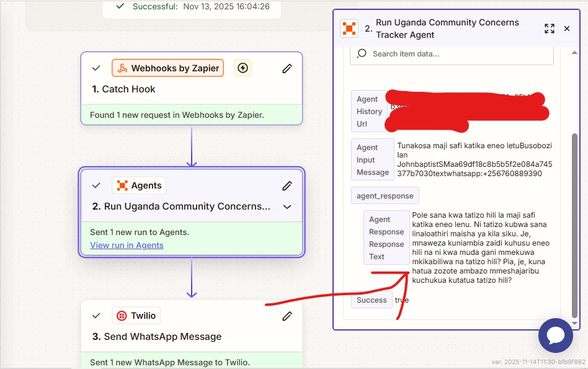Click the Agent Response Response Text label
Image resolution: width=588 pixels, height=369 pixels.
click(386, 238)
